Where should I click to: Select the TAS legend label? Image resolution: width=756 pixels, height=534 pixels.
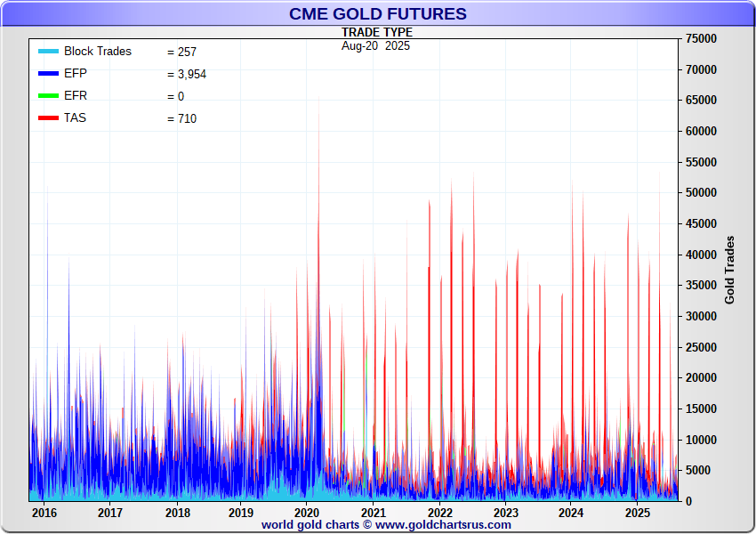click(x=75, y=117)
